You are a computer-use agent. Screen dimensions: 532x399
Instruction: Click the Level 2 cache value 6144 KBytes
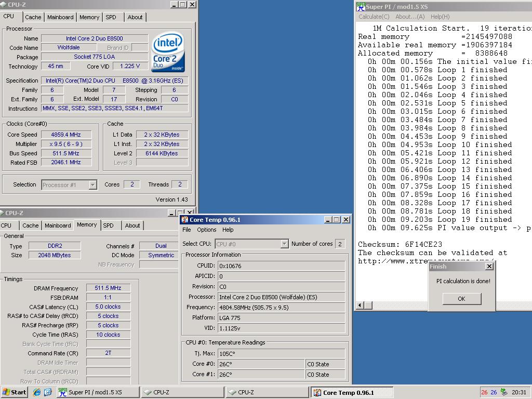tap(162, 153)
